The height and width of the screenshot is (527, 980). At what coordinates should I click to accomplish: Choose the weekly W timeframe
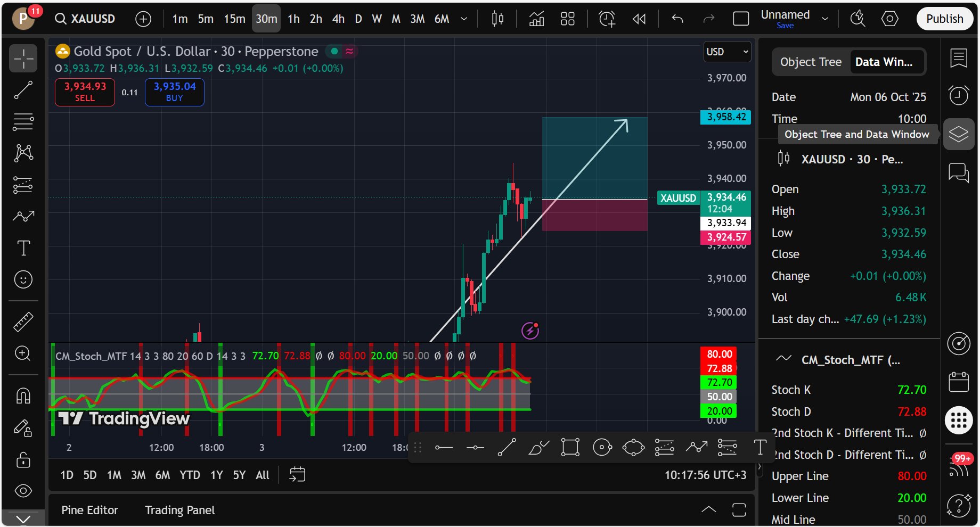pyautogui.click(x=377, y=19)
